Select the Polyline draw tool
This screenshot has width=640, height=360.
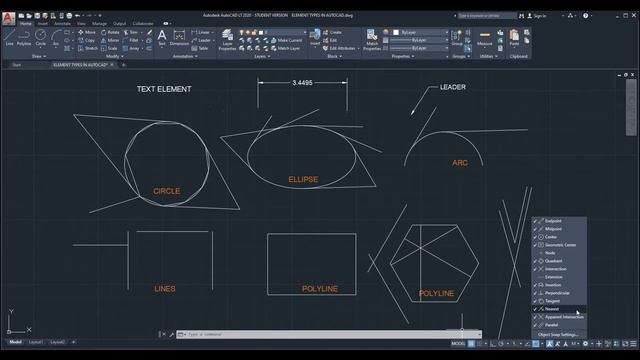24,38
